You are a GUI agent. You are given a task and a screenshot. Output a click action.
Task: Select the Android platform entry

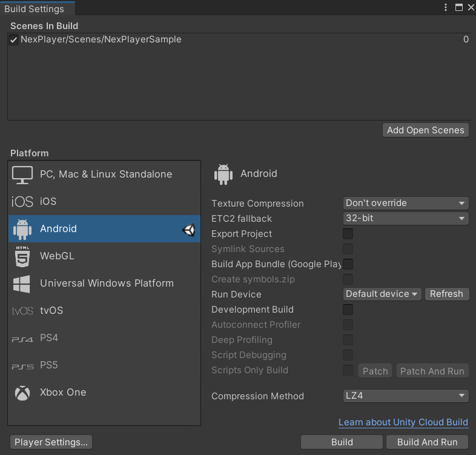click(104, 229)
